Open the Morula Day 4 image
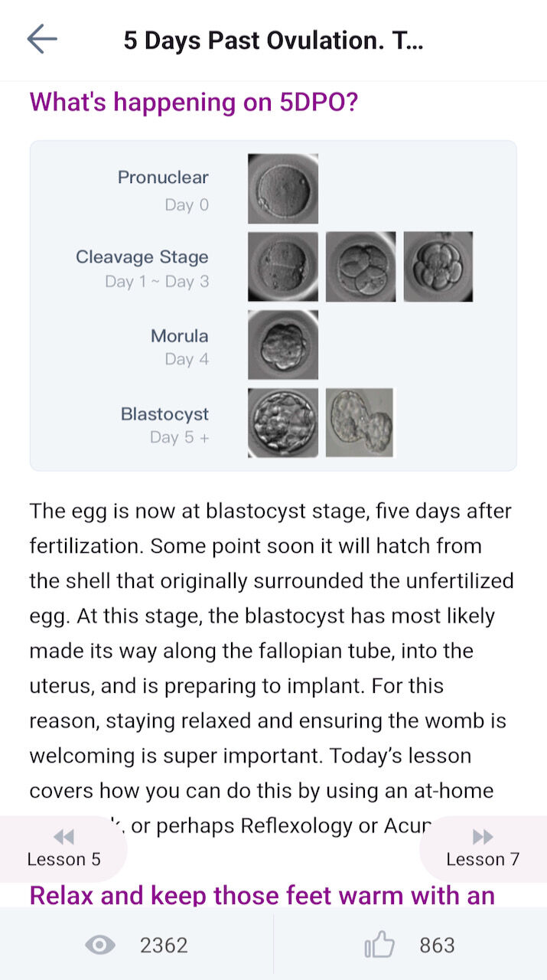The width and height of the screenshot is (547, 980). tap(283, 345)
